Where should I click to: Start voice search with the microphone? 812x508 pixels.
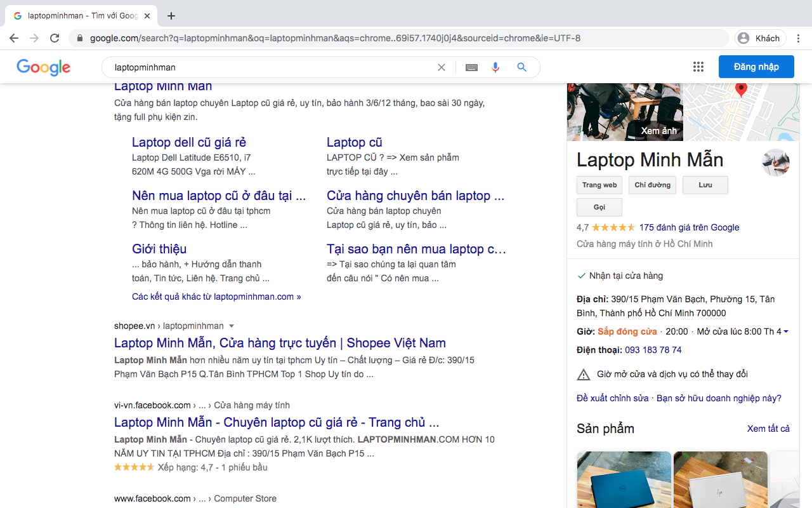(x=495, y=67)
